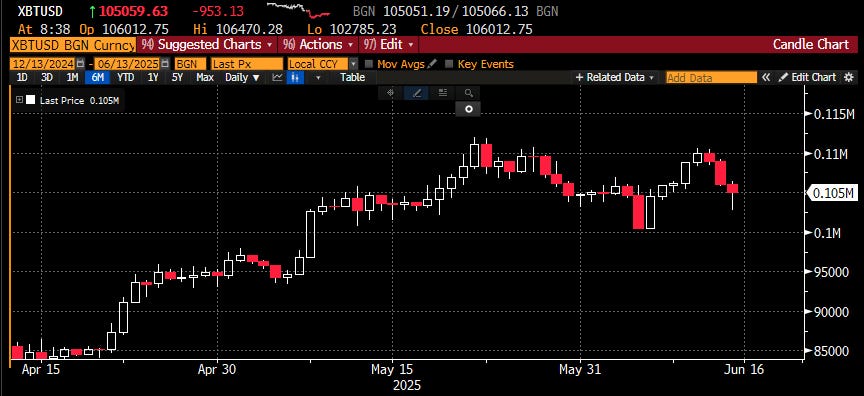Click the XBTUSD mini sparkline chart

click(298, 9)
